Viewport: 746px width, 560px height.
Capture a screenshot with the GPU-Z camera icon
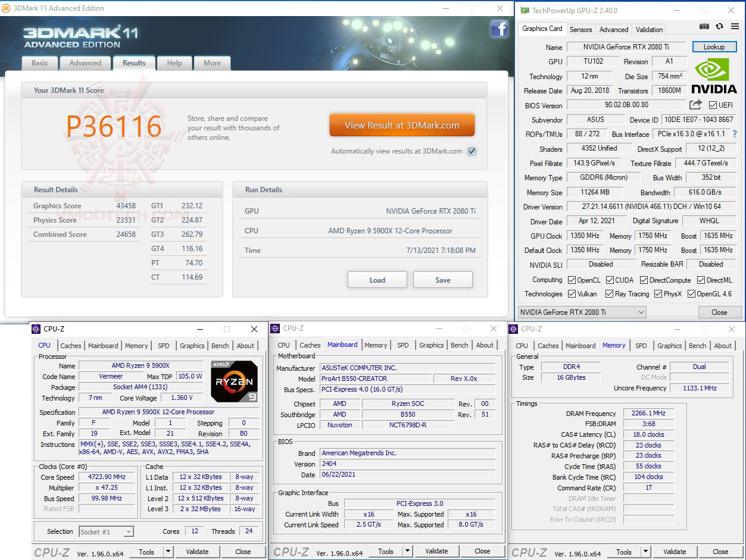click(704, 27)
